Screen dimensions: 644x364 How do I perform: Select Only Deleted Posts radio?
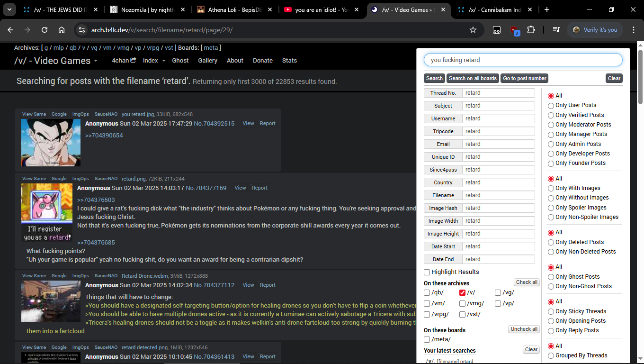pyautogui.click(x=551, y=242)
